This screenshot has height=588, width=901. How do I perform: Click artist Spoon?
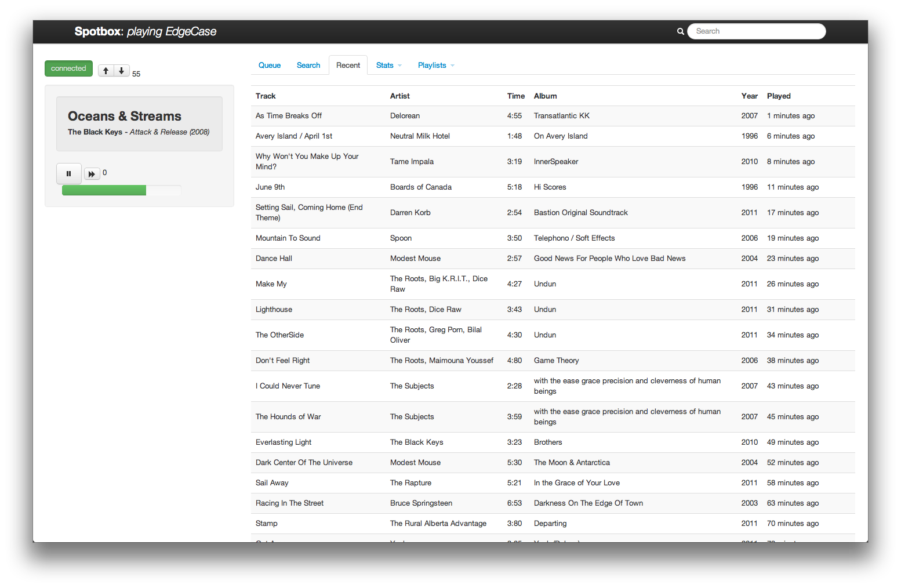(401, 238)
